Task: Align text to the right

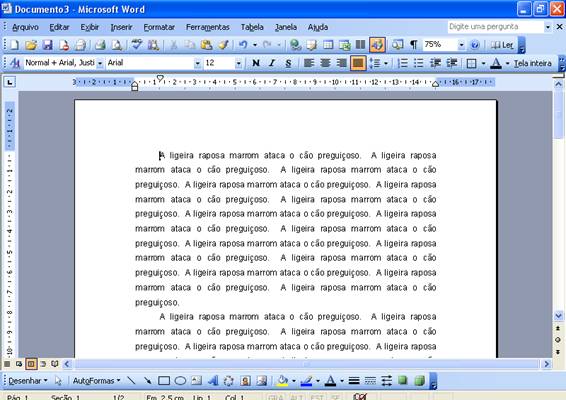Action: coord(341,63)
